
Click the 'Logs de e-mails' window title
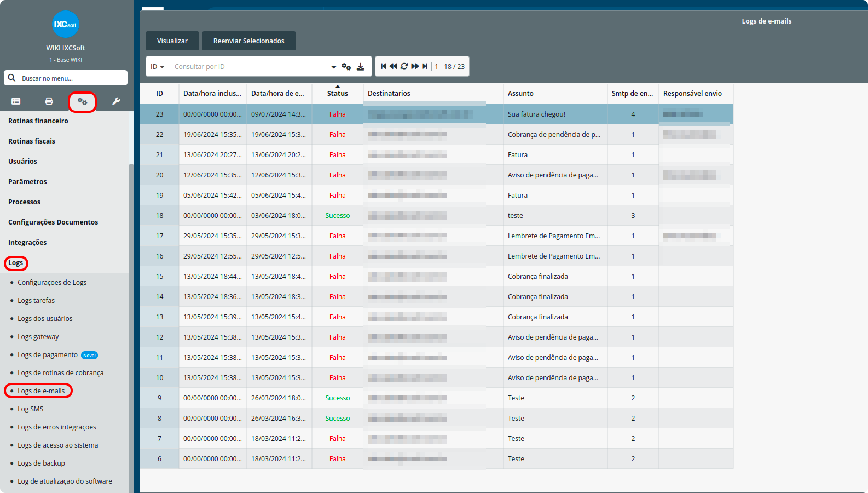[767, 21]
